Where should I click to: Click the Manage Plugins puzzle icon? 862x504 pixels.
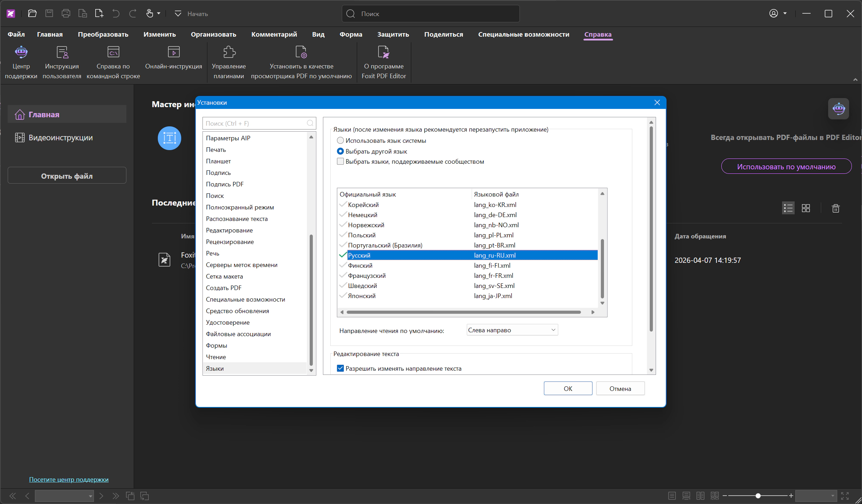[229, 52]
